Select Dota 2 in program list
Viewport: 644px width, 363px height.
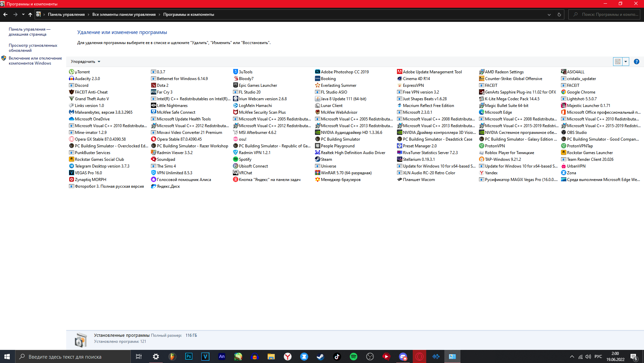(x=160, y=85)
